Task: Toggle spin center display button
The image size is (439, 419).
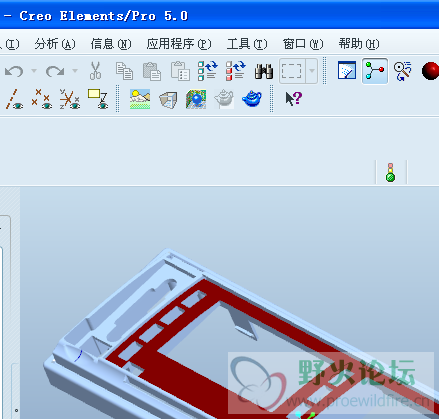Action: pyautogui.click(x=375, y=71)
